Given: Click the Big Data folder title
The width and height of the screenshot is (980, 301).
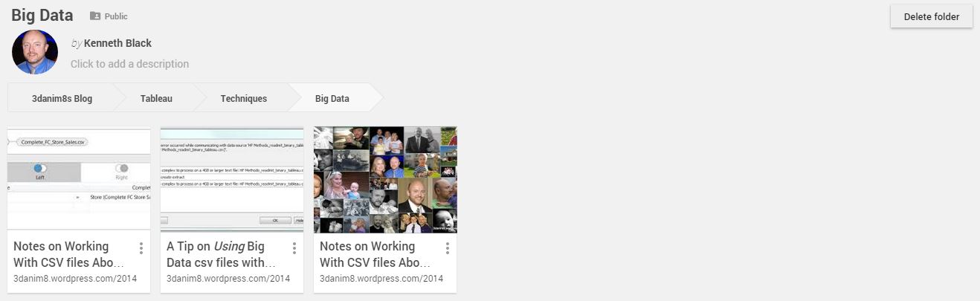Looking at the screenshot, I should (x=42, y=16).
